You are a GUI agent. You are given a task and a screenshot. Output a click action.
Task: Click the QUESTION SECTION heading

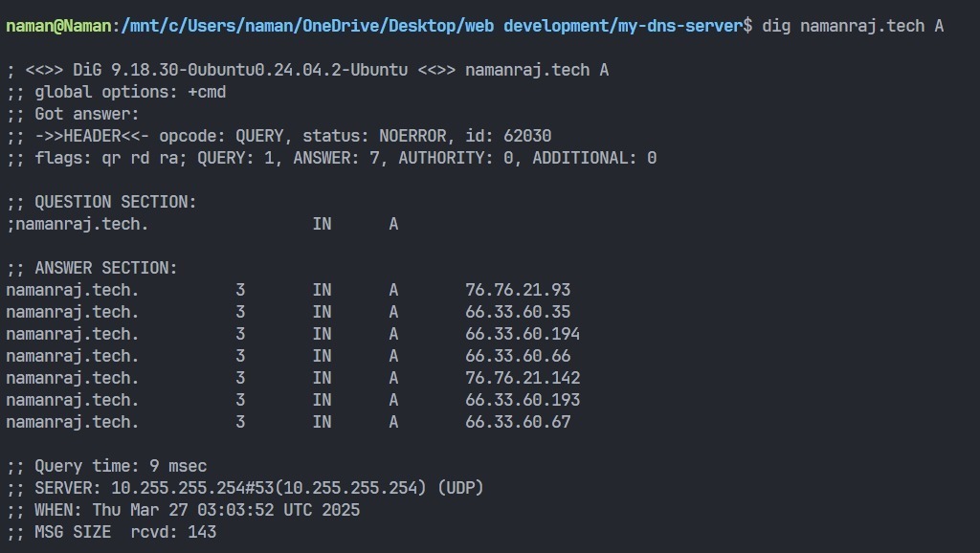(101, 202)
